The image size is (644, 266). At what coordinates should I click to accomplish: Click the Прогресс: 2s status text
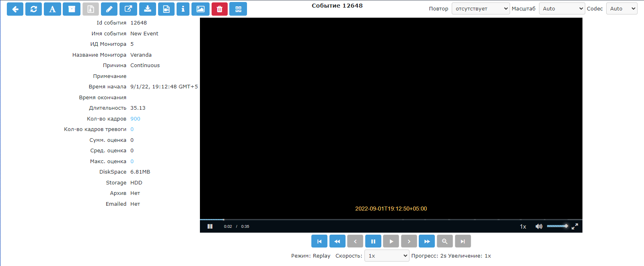tap(429, 256)
